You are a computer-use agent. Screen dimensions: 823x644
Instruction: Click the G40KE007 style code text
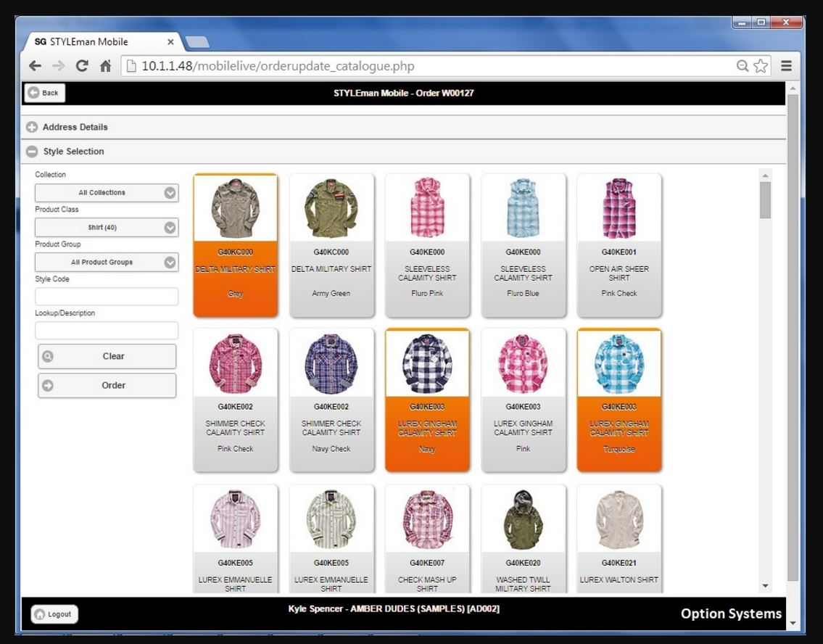point(427,563)
